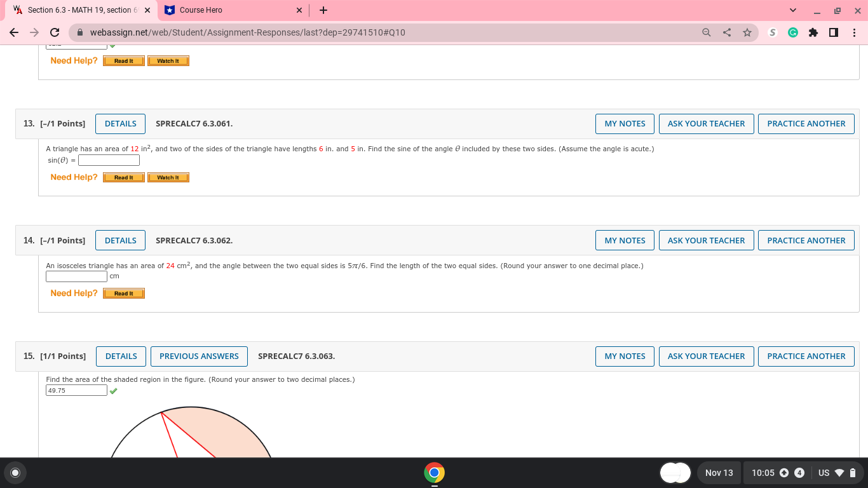The height and width of the screenshot is (488, 868).
Task: Click the Grammarly extension icon
Action: (x=792, y=32)
